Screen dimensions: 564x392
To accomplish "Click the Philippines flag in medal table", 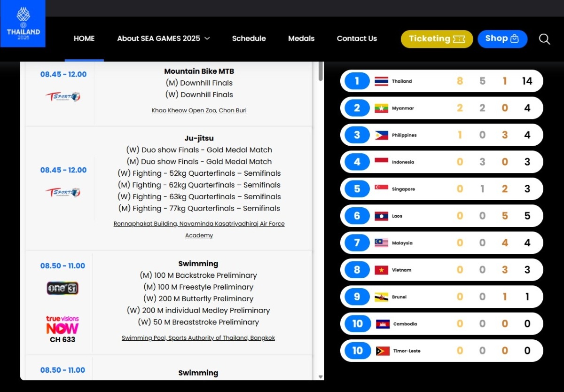I will (381, 135).
